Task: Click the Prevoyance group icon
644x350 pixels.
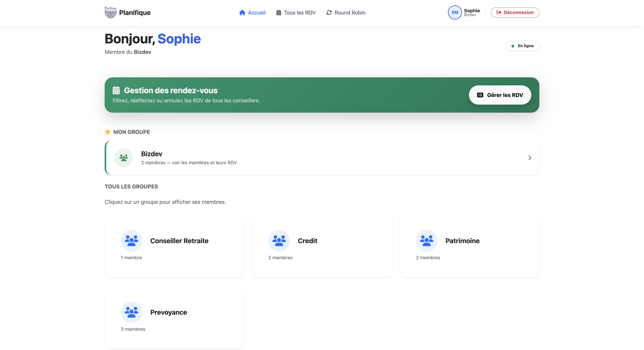Action: (131, 312)
